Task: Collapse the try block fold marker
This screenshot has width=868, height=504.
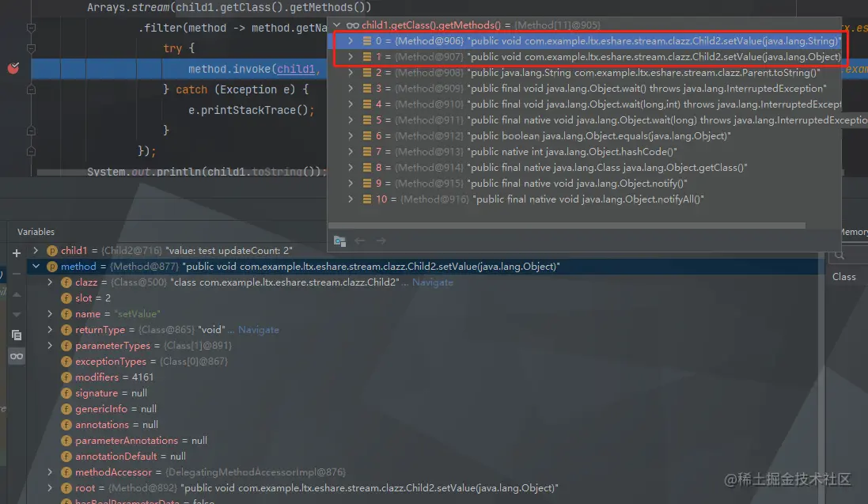Action: (x=31, y=48)
